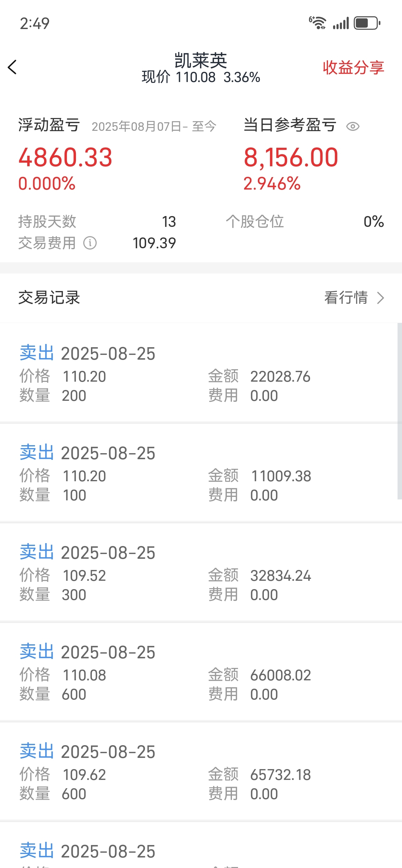The image size is (402, 868).
Task: Toggle the eye icon beside 当日参考盈亏
Action: (353, 126)
